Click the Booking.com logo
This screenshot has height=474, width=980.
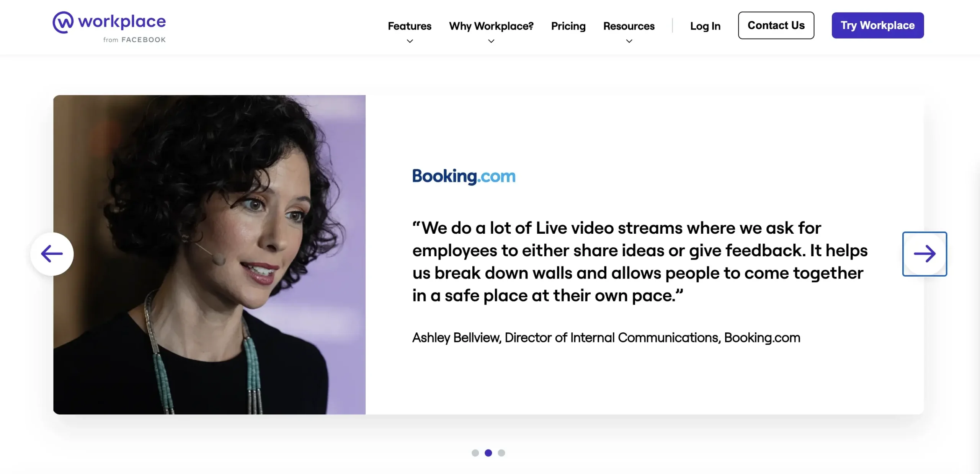pos(464,176)
